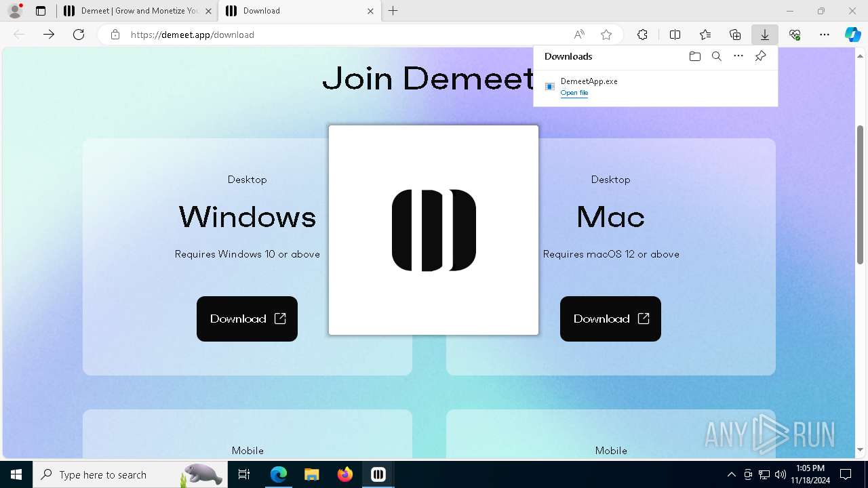View site information lock icon

pos(115,35)
